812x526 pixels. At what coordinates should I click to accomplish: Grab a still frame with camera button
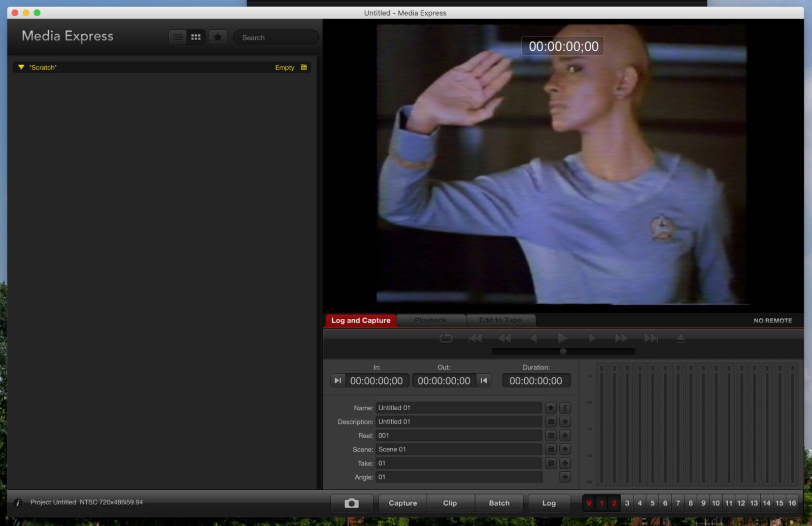[x=352, y=503]
